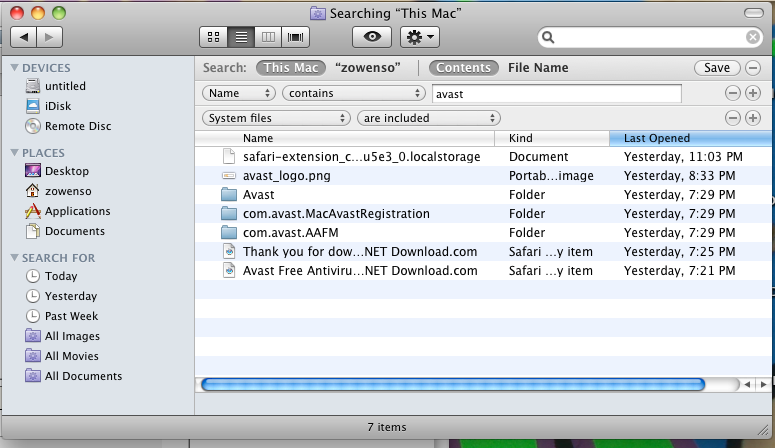775x448 pixels.
Task: Open the Name criteria dropdown
Action: coord(238,93)
